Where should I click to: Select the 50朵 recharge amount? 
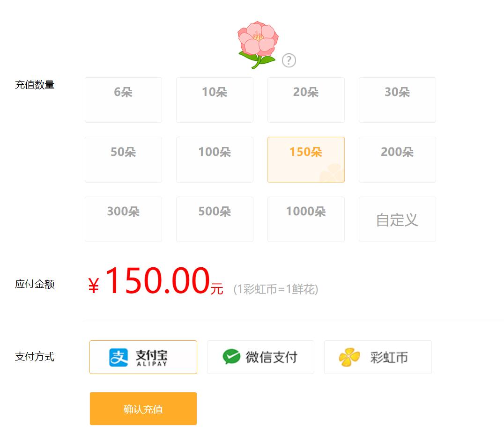click(x=123, y=159)
